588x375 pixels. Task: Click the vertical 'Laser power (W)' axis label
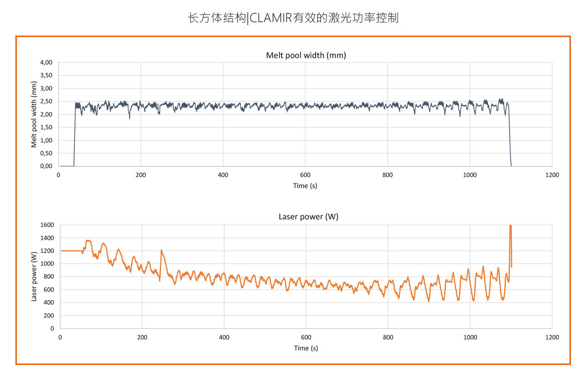click(34, 276)
